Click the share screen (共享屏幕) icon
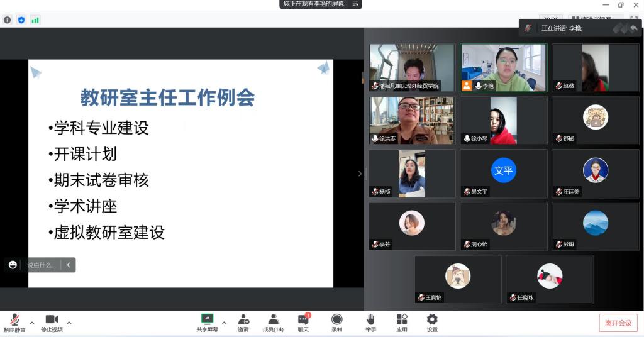Screen dimensions: 644x337 tap(207, 319)
